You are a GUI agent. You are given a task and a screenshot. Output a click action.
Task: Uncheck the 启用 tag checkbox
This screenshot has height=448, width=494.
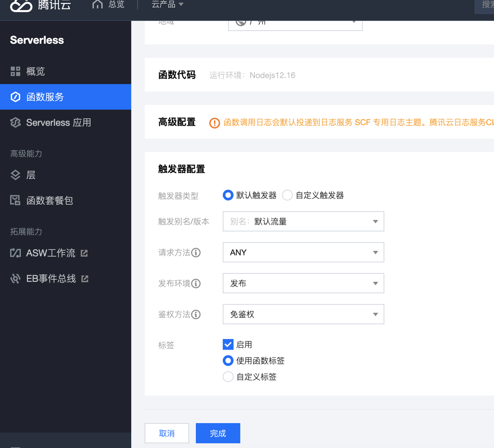click(228, 345)
